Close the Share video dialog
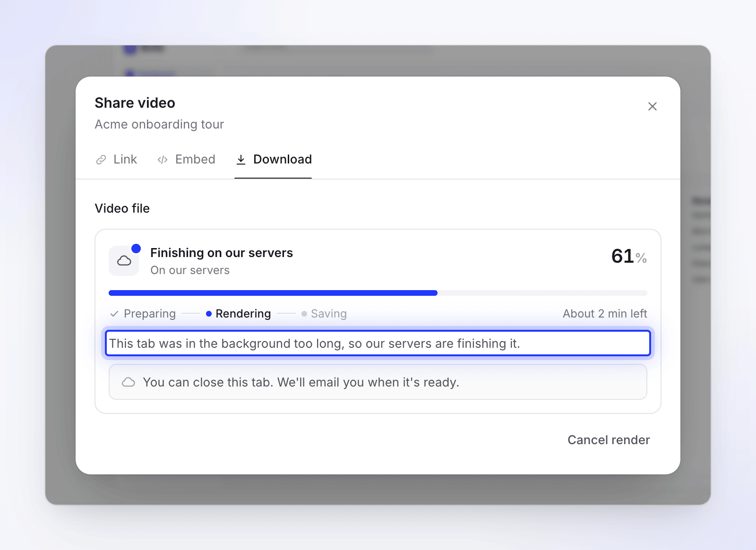Viewport: 756px width, 550px height. (653, 106)
